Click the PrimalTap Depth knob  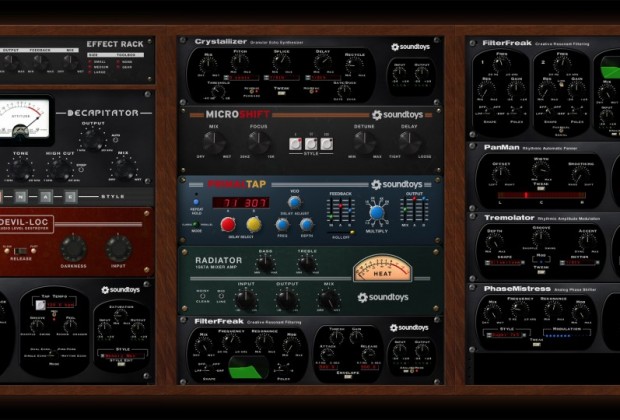coord(306,225)
